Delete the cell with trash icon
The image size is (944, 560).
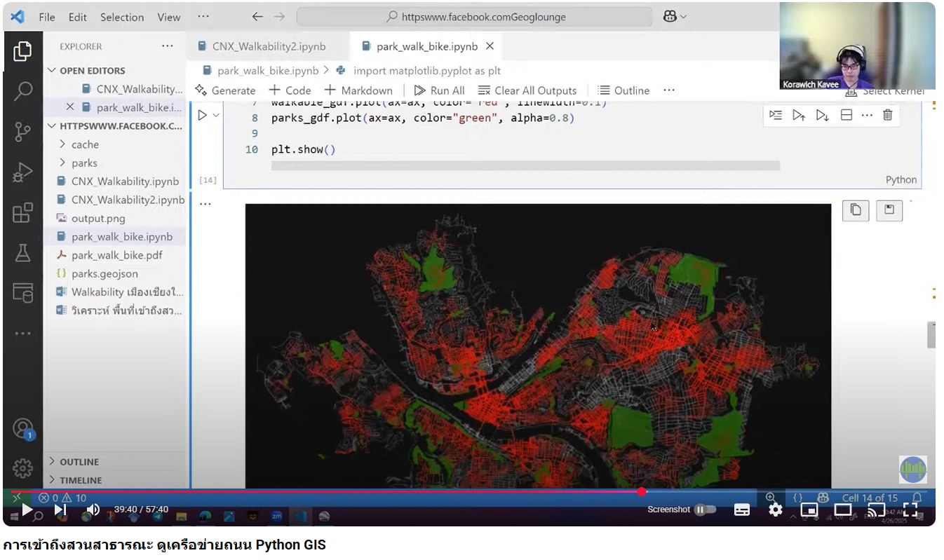[888, 115]
